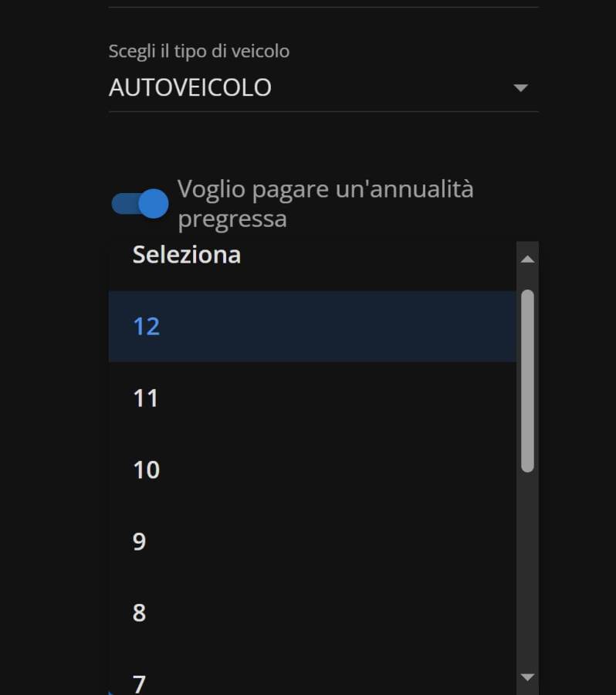Viewport: 616px width, 695px height.
Task: Click the scroll down arrow of the list
Action: (528, 677)
